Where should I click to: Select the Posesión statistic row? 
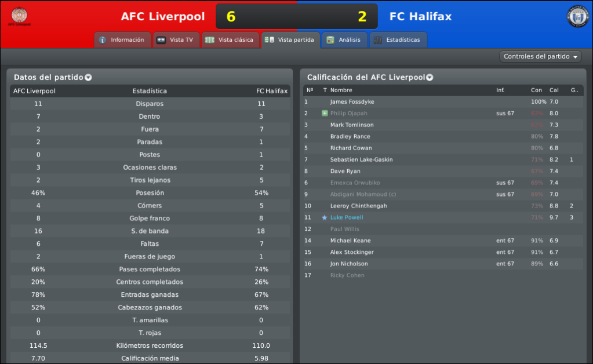click(150, 193)
